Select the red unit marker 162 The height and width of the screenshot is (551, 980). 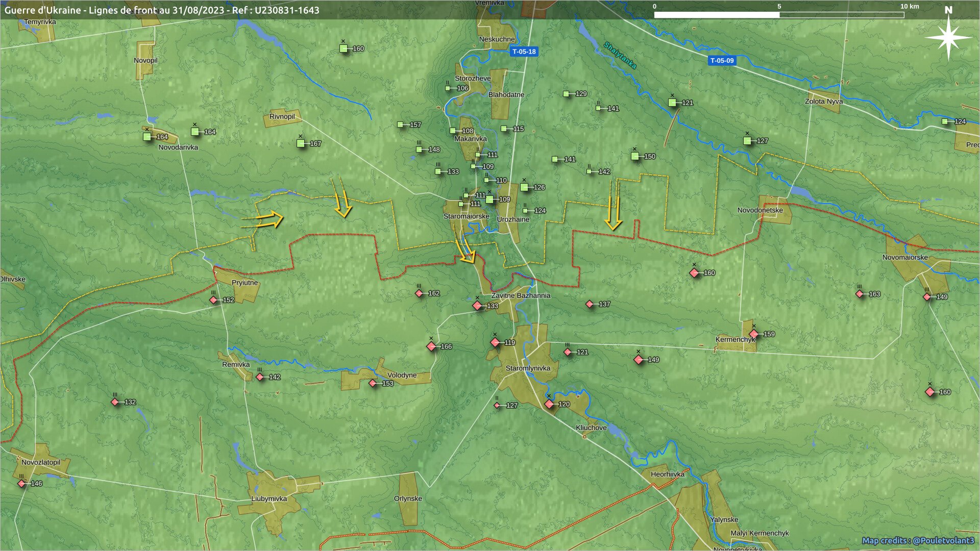coord(419,293)
